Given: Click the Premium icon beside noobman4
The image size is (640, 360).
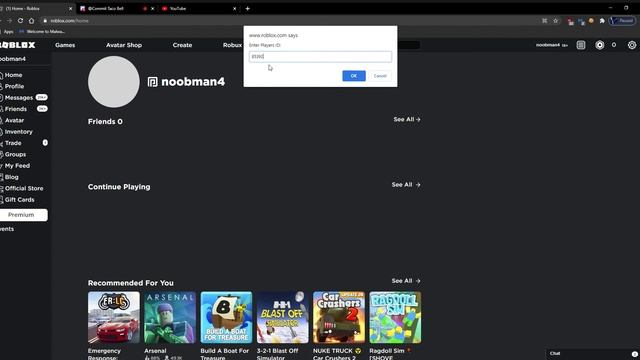Looking at the screenshot, I should pyautogui.click(x=153, y=82).
